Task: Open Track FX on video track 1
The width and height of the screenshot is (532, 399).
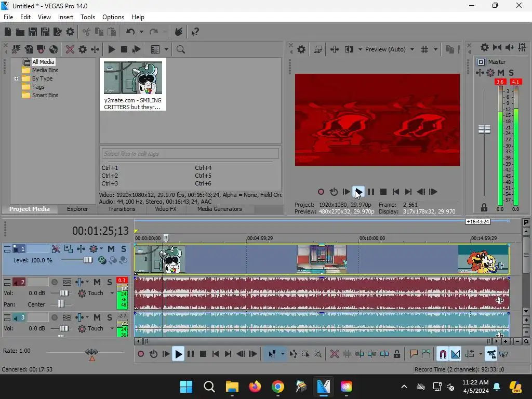Action: [81, 249]
